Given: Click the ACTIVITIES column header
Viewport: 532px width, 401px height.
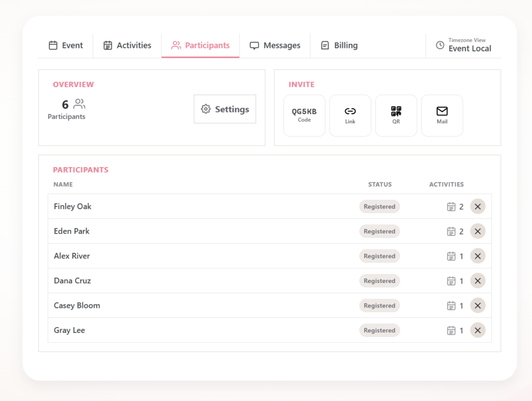Looking at the screenshot, I should coord(446,184).
